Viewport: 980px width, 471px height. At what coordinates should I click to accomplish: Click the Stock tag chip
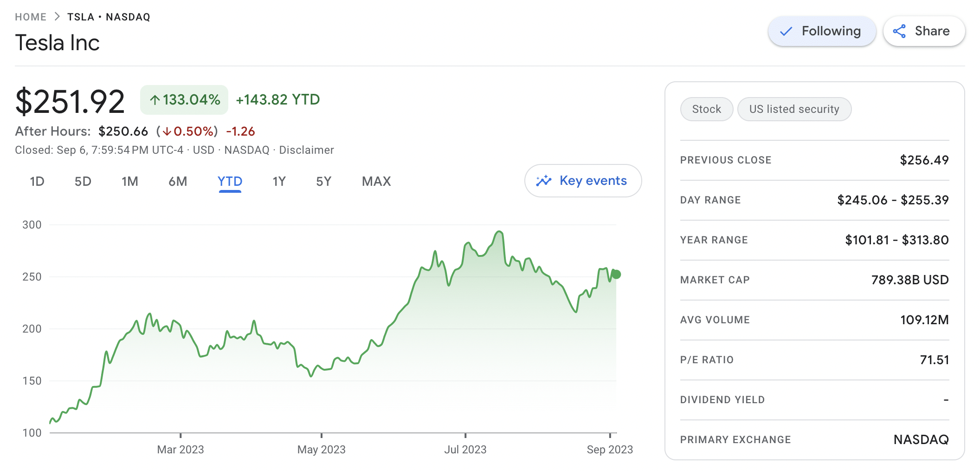pyautogui.click(x=707, y=109)
